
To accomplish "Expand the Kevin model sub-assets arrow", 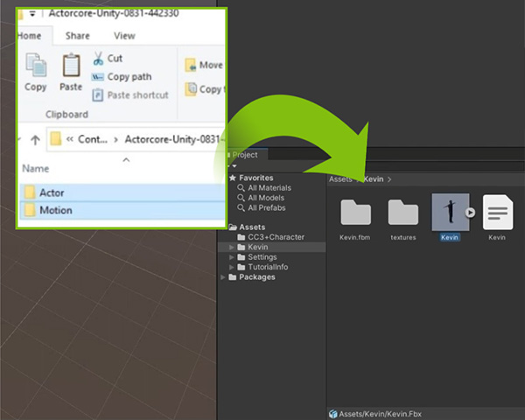I will click(x=471, y=212).
